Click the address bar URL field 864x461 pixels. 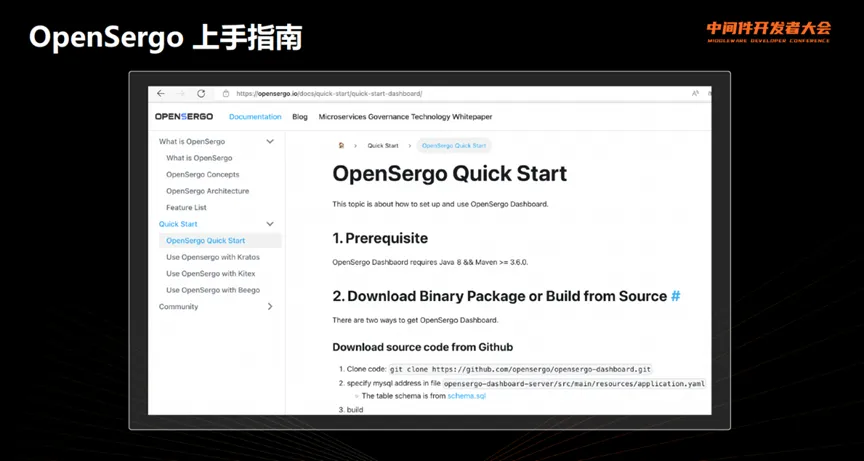(330, 94)
